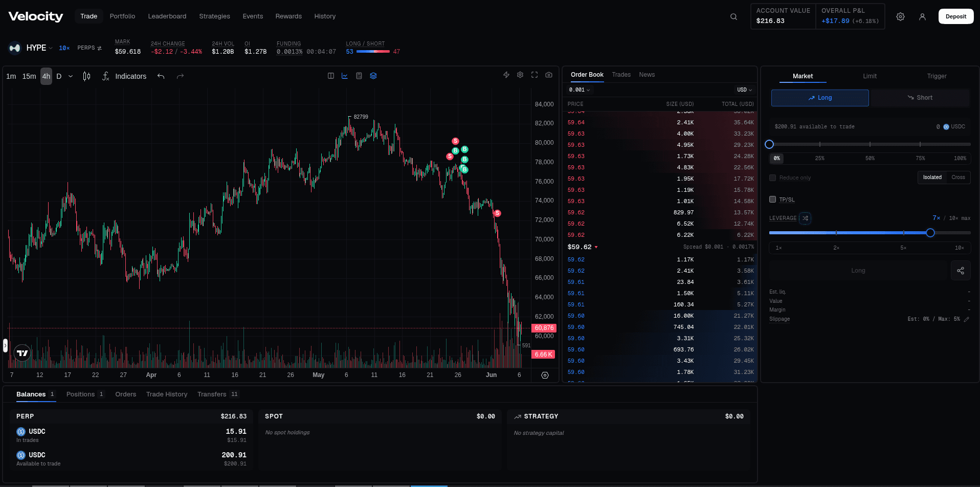
Task: Click the TradingView logo on chart
Action: click(x=22, y=353)
